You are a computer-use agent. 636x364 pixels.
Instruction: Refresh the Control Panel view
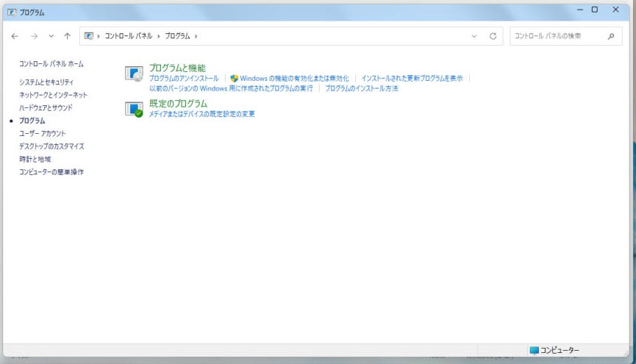click(493, 36)
